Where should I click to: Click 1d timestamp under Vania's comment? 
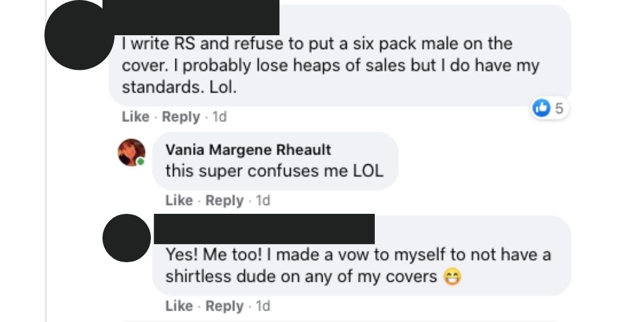point(263,201)
